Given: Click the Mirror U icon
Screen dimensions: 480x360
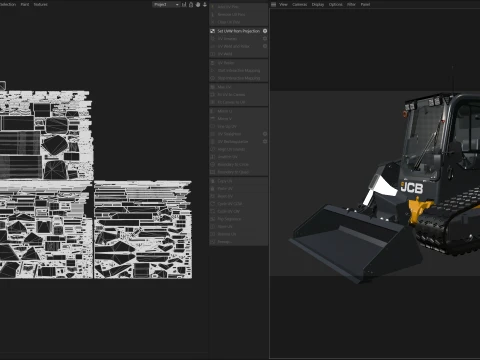Looking at the screenshot, I should click(x=212, y=111).
